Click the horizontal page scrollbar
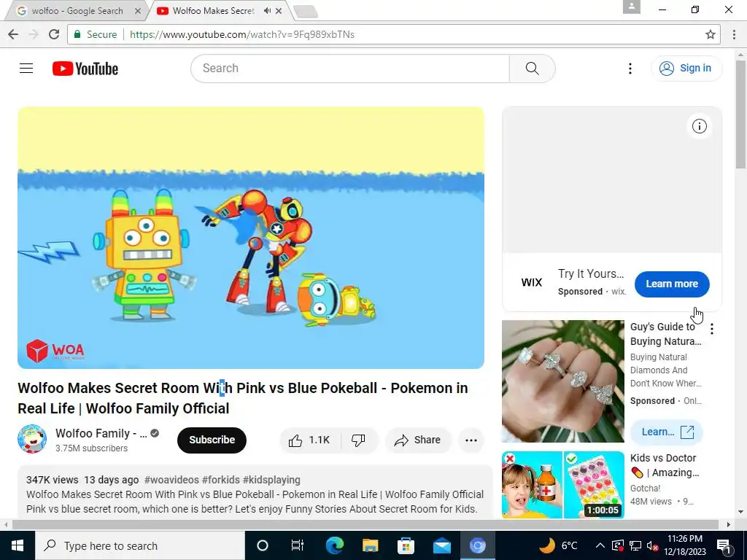 click(365, 524)
